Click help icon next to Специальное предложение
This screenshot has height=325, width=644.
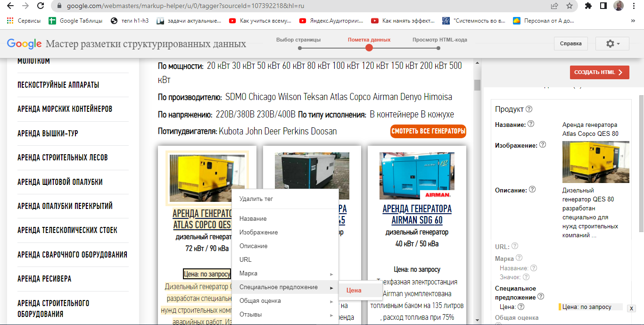pos(541,297)
